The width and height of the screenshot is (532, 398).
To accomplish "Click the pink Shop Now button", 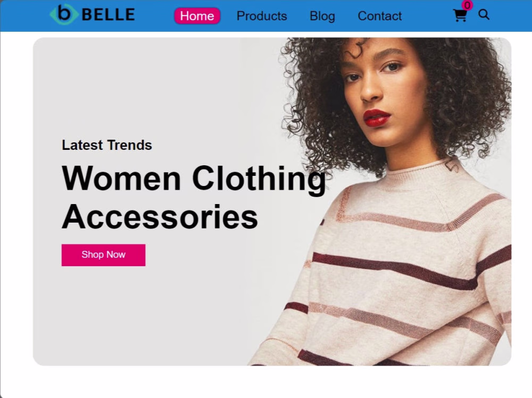I will 104,255.
